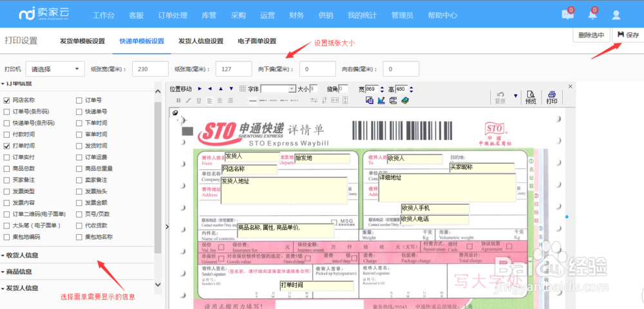This screenshot has height=309, width=644.
Task: Apply bold formatting (B)
Action: coord(178,100)
